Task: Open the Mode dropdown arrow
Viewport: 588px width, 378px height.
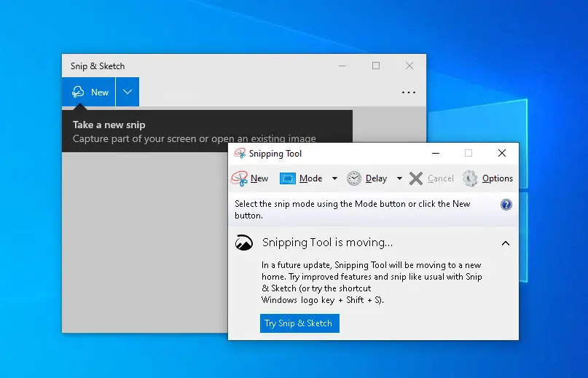Action: [x=334, y=178]
